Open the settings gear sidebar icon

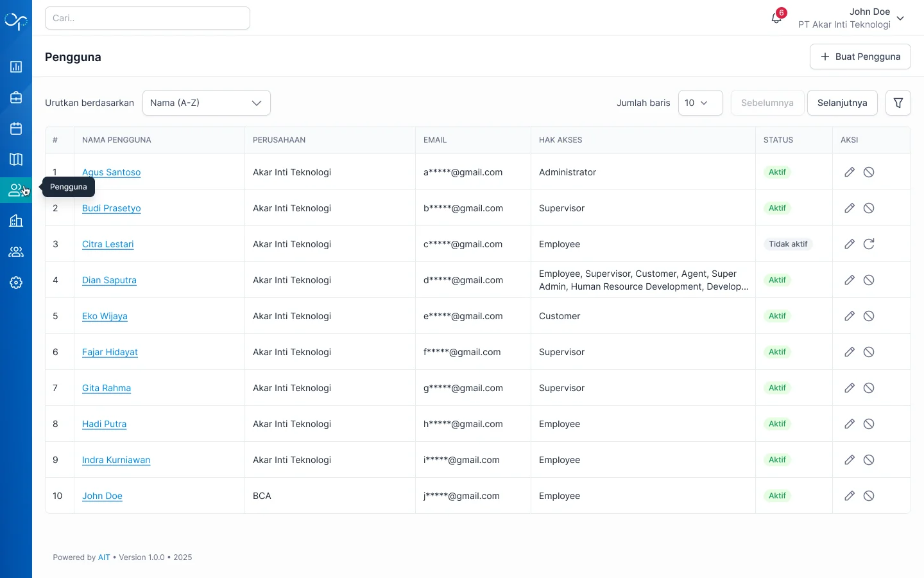pyautogui.click(x=16, y=283)
